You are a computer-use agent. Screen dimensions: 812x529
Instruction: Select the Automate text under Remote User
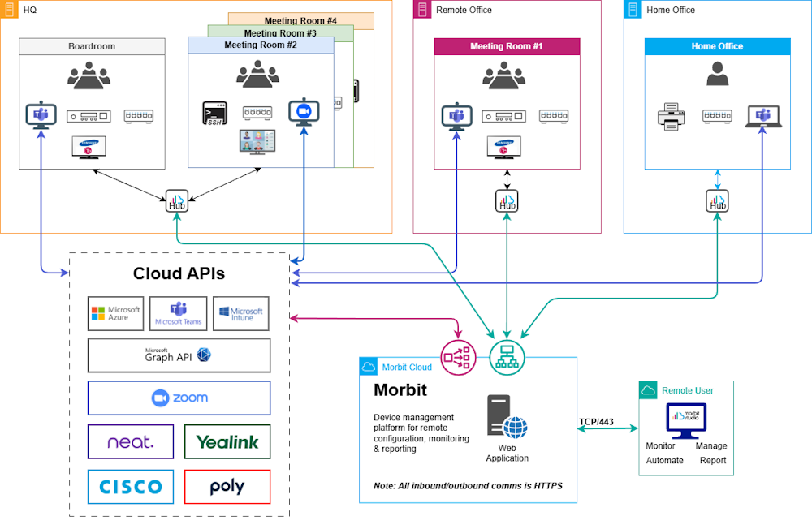664,460
